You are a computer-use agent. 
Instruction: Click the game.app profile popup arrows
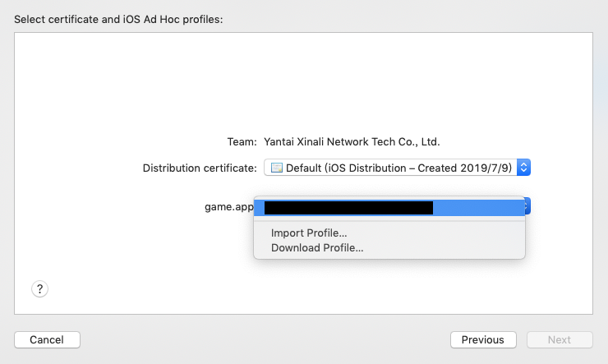(527, 206)
